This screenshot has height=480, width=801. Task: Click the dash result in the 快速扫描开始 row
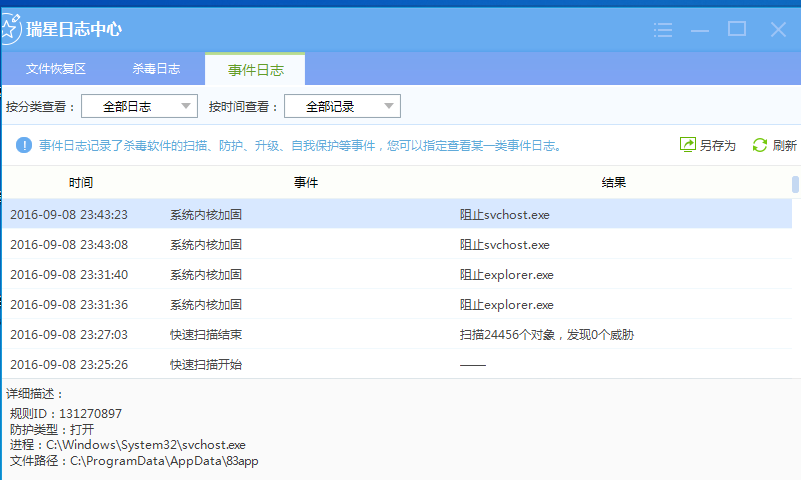tap(473, 365)
